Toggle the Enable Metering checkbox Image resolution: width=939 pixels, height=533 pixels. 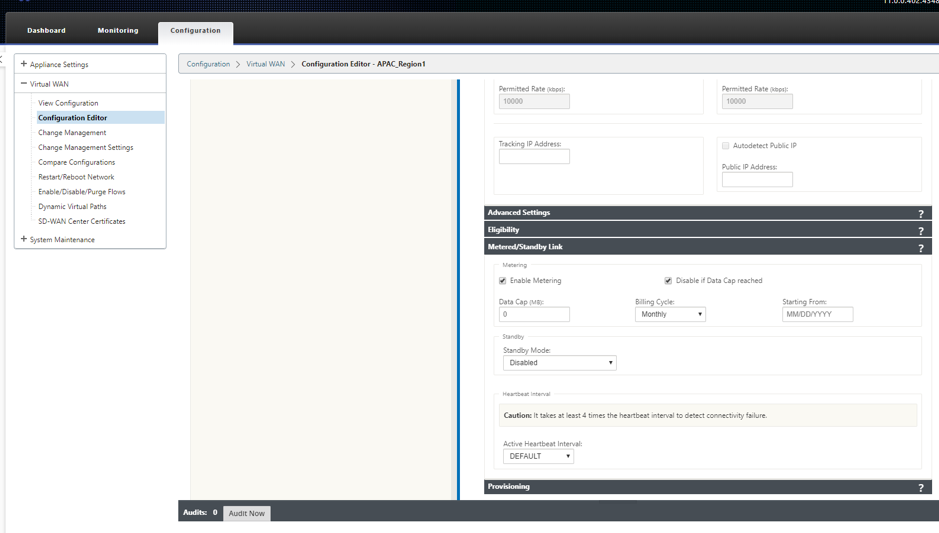tap(502, 280)
